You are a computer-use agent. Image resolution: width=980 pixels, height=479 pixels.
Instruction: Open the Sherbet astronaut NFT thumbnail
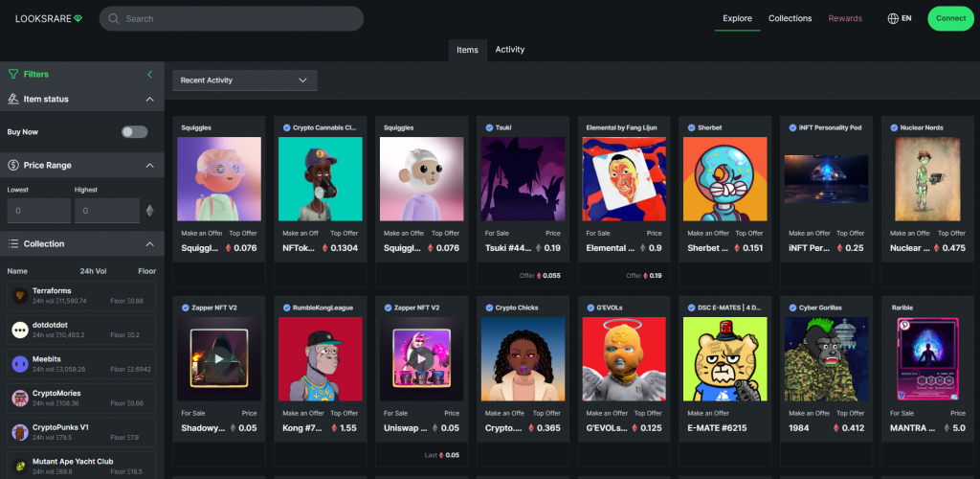pyautogui.click(x=725, y=179)
